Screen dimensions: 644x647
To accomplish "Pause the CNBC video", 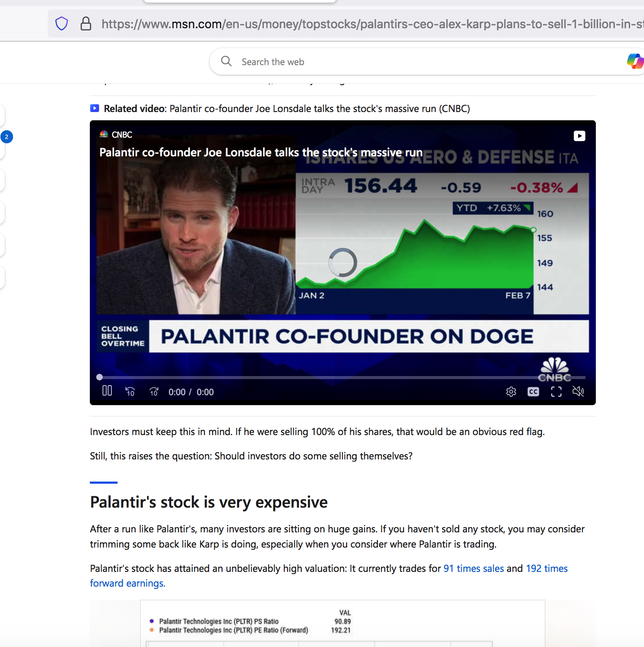I will pyautogui.click(x=107, y=391).
